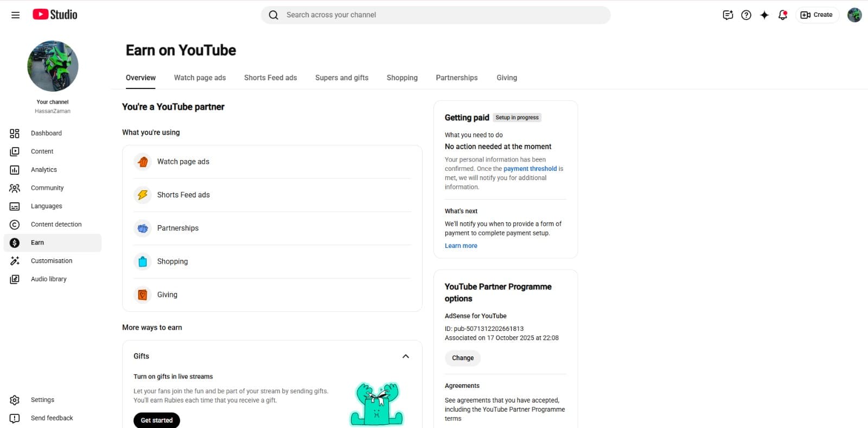This screenshot has height=428, width=868.
Task: Open account avatar in top right
Action: pyautogui.click(x=854, y=15)
